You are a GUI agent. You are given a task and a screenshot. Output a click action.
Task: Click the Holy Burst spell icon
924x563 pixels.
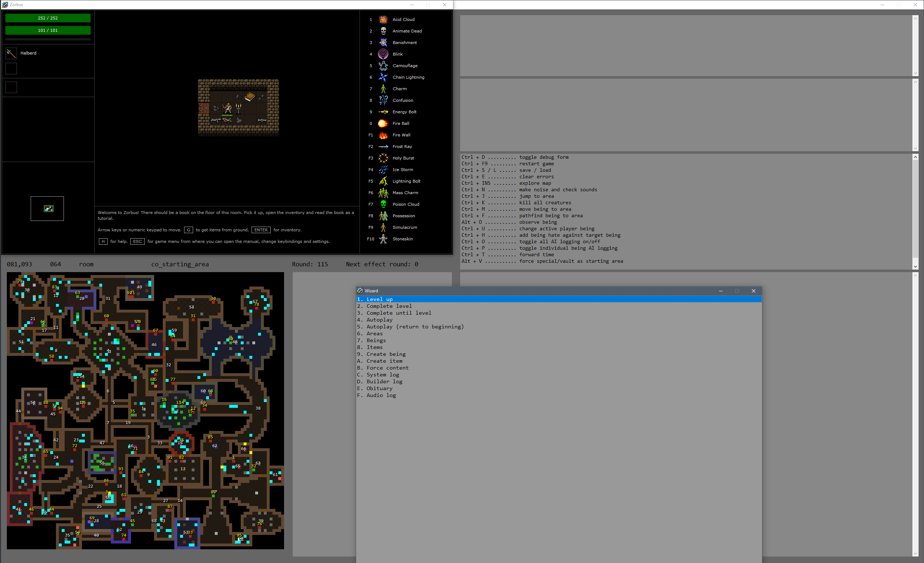pos(383,158)
